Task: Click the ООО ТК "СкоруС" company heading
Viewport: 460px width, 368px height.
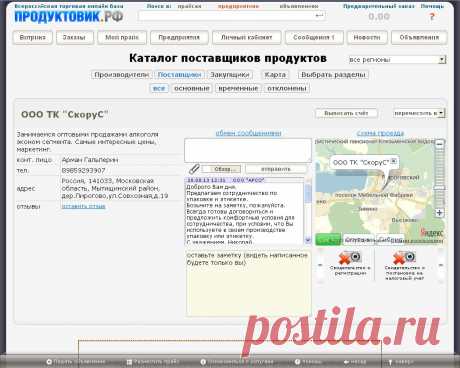Action: (65, 114)
